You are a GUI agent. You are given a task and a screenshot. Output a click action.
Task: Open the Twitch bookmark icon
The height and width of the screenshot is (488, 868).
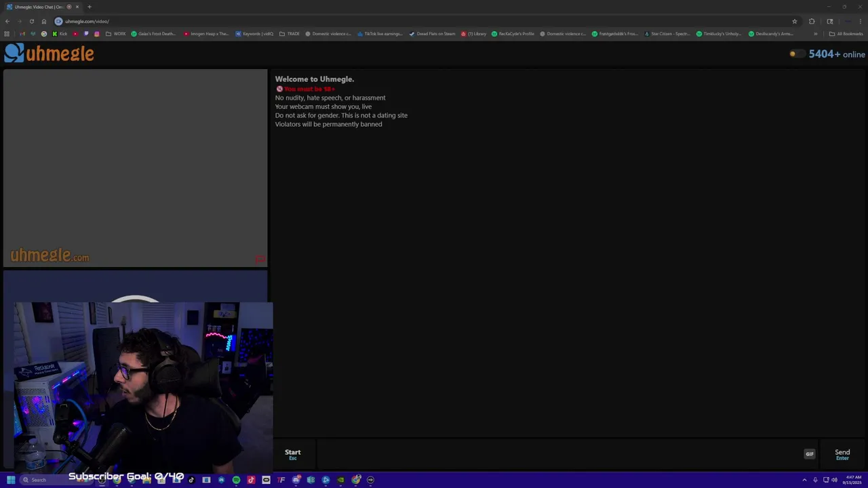86,34
